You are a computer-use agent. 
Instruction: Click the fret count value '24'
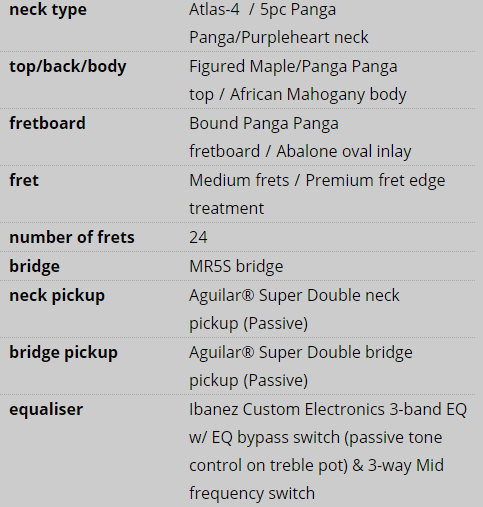tap(198, 237)
